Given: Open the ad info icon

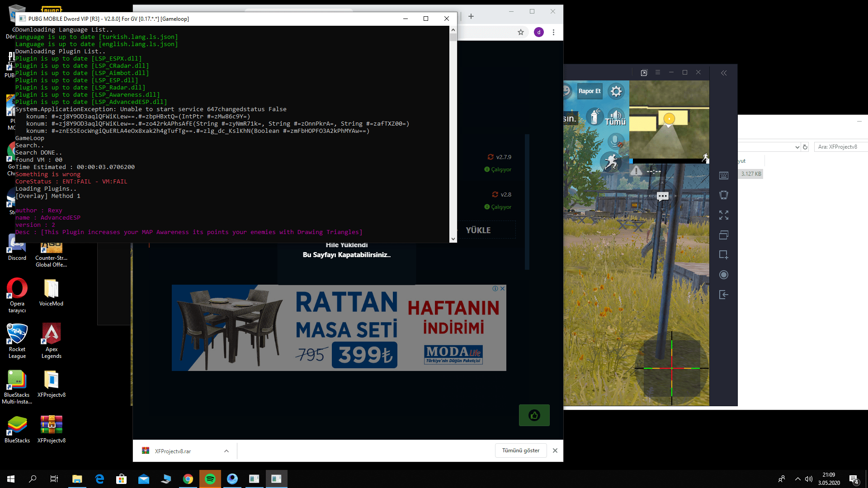Looking at the screenshot, I should point(495,288).
